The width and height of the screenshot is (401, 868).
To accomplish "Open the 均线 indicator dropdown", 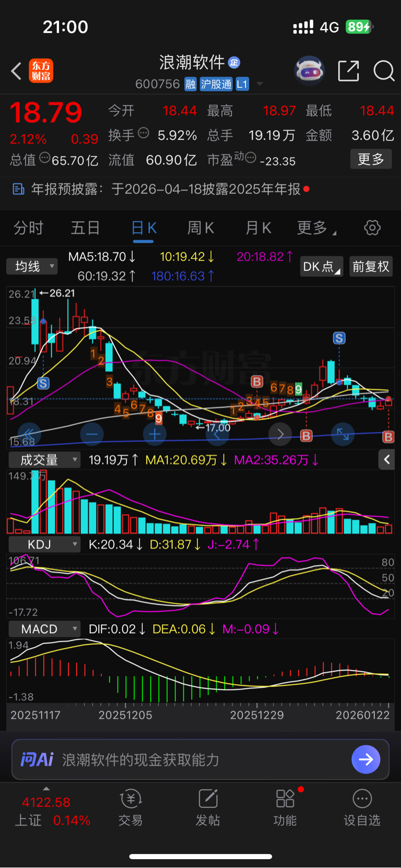I will point(32,266).
